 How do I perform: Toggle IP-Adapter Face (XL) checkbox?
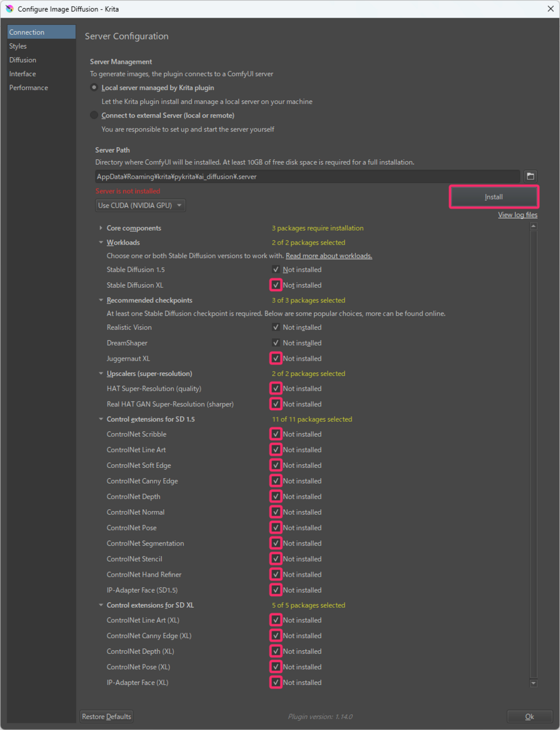tap(276, 683)
